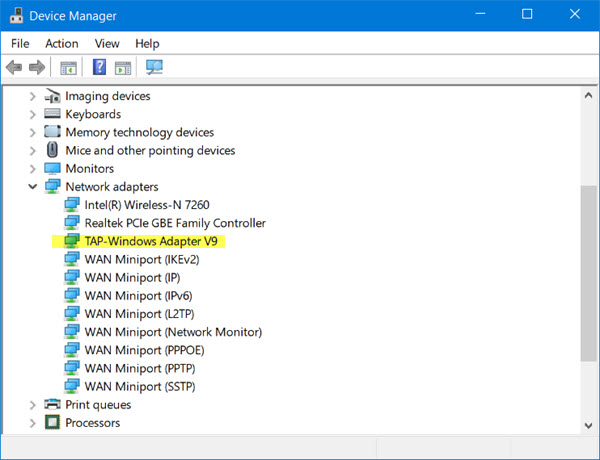Click the Forward arrow toolbar button
The width and height of the screenshot is (600, 460).
37,67
